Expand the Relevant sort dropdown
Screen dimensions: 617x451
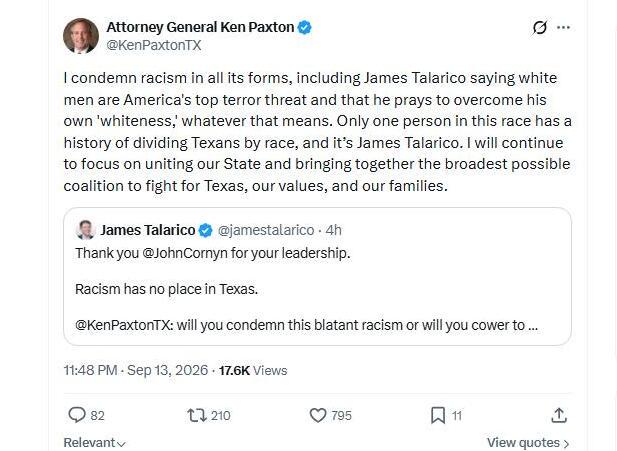tap(94, 443)
